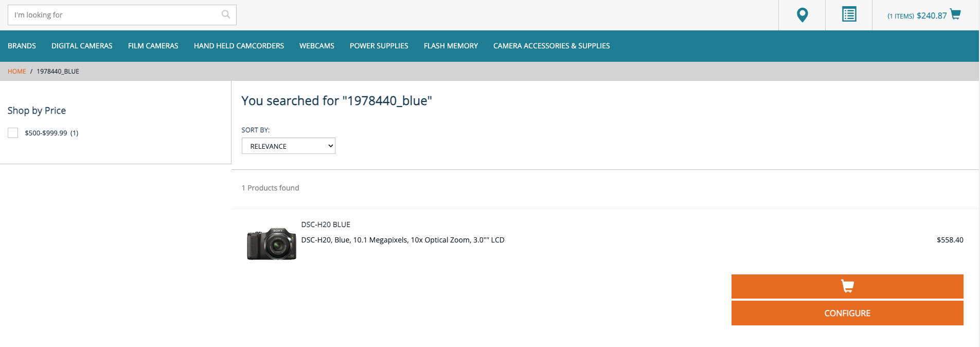
Task: Open the cart icon in header
Action: [x=955, y=14]
